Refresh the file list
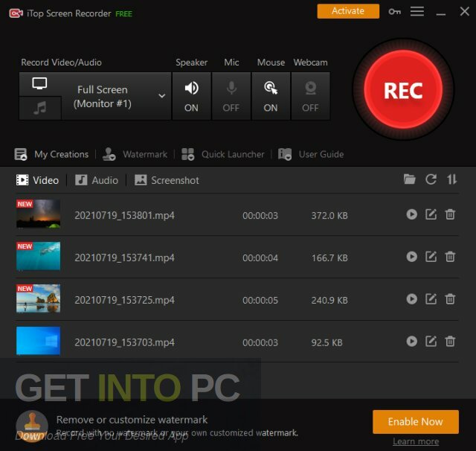 coord(431,179)
